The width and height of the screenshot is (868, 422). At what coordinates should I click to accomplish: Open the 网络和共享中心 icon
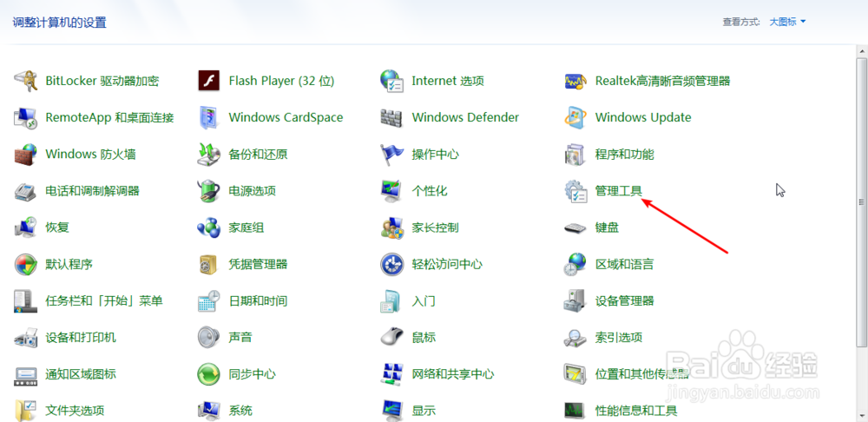point(392,374)
